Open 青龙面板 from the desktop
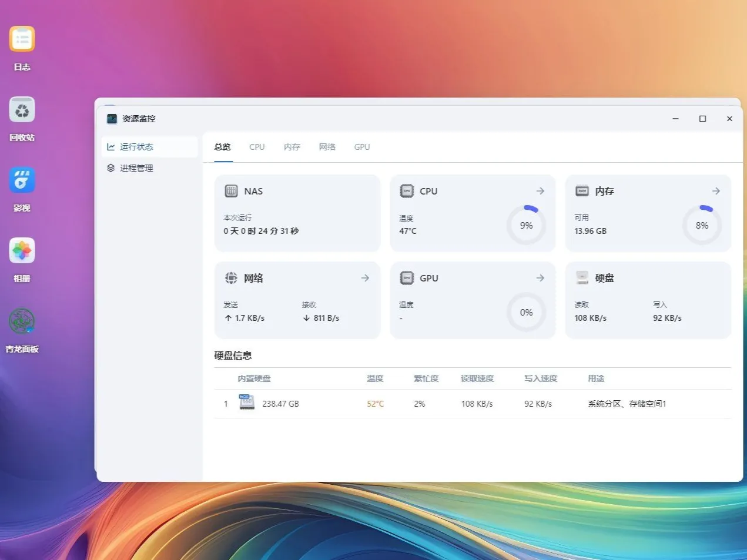This screenshot has height=560, width=747. click(x=22, y=321)
